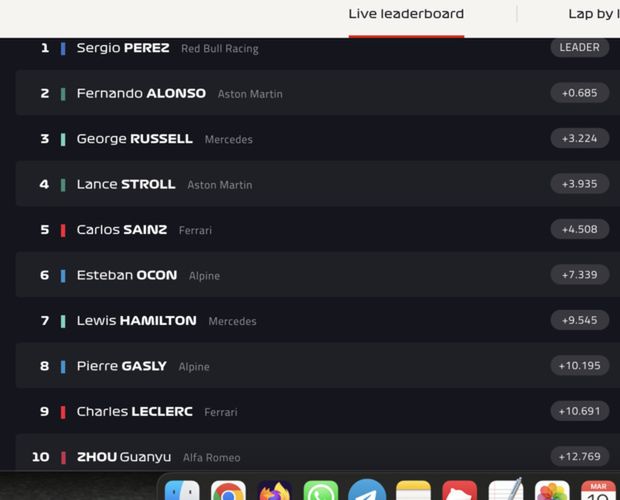
Task: Select the Sergio PEREZ leaderboard row
Action: tap(318, 48)
